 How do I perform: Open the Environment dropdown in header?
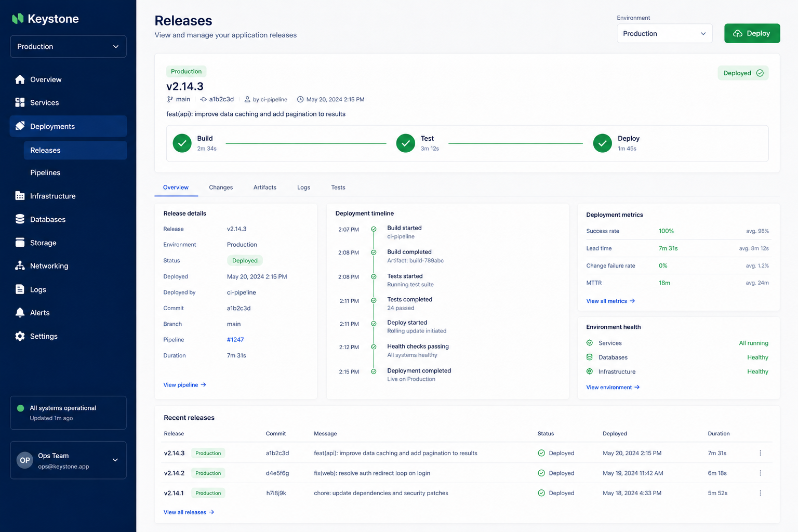[x=664, y=34]
